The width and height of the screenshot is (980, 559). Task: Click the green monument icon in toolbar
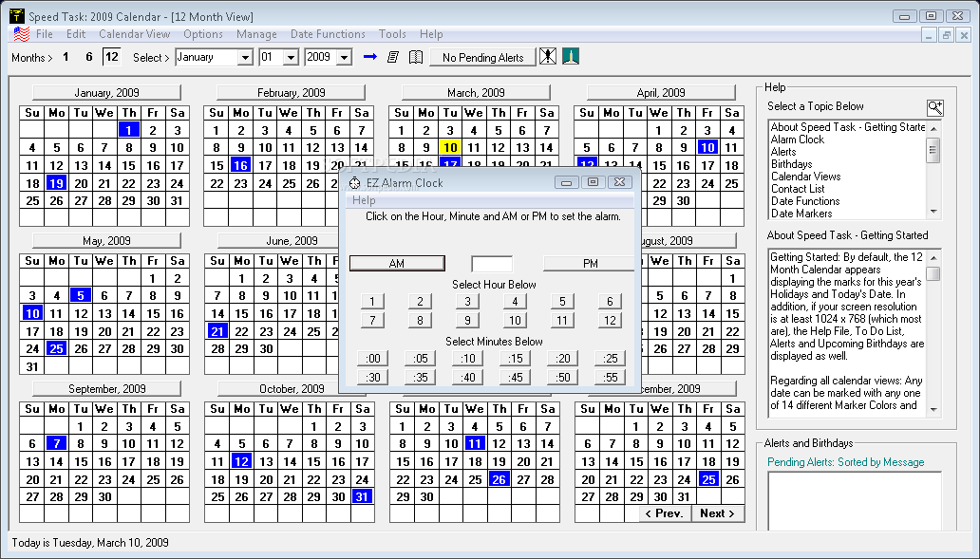[571, 56]
